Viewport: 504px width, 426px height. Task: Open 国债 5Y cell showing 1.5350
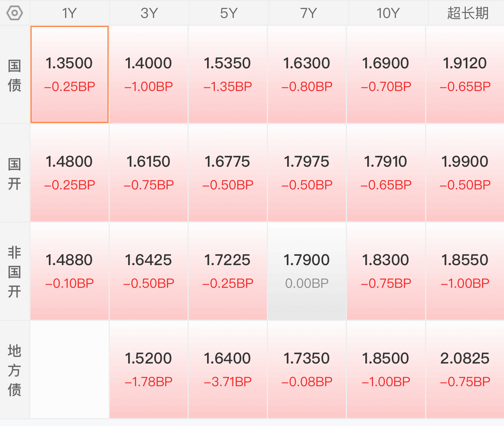click(228, 75)
